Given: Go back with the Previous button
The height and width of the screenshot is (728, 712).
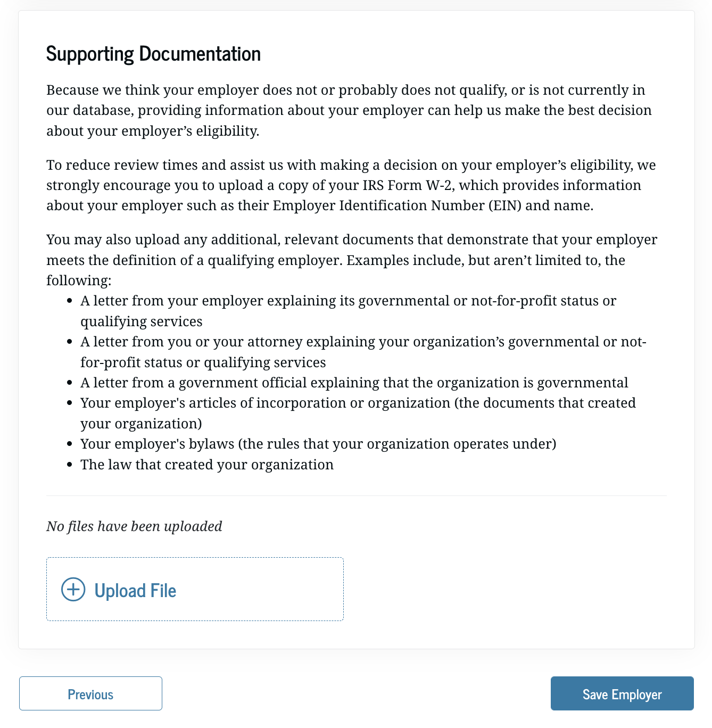Looking at the screenshot, I should point(90,693).
